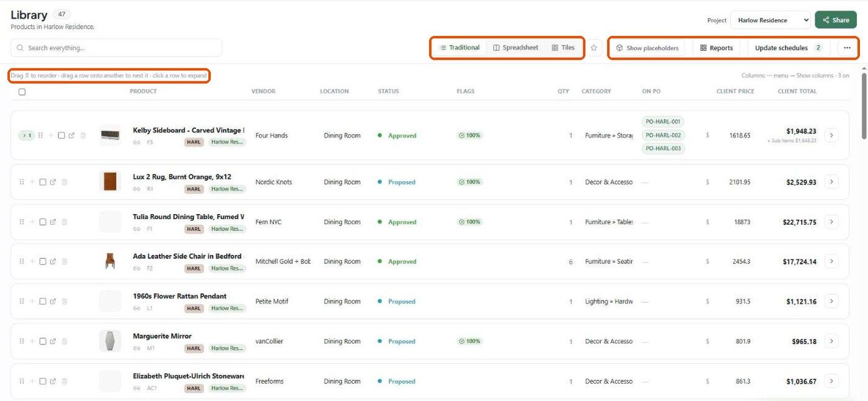Expand Tulia Round Dining Table with right chevron
This screenshot has width=868, height=401.
[831, 222]
